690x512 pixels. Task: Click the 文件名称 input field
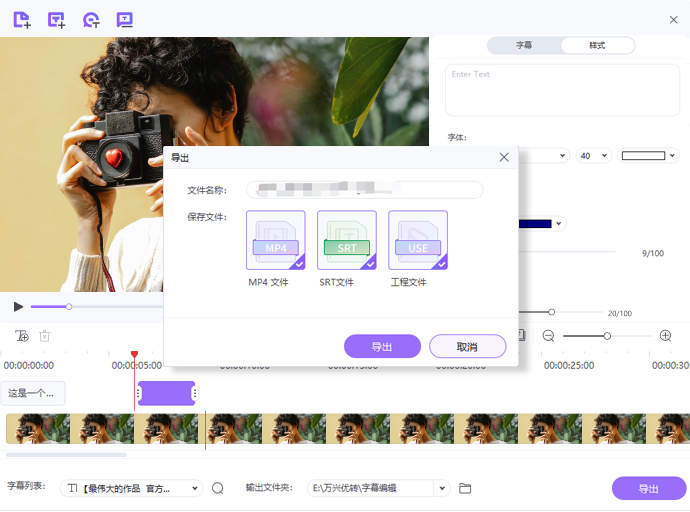[x=364, y=190]
